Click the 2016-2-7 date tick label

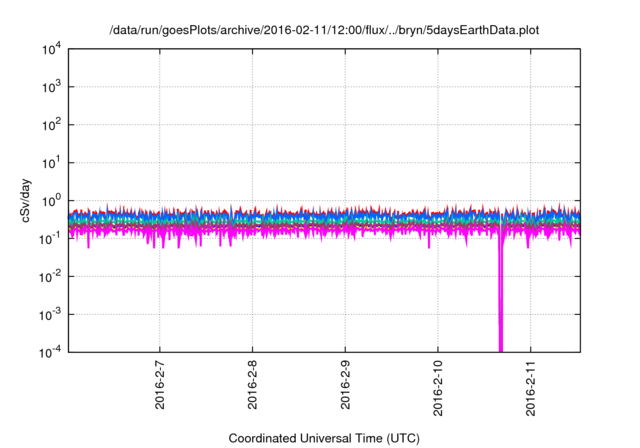[x=160, y=385]
